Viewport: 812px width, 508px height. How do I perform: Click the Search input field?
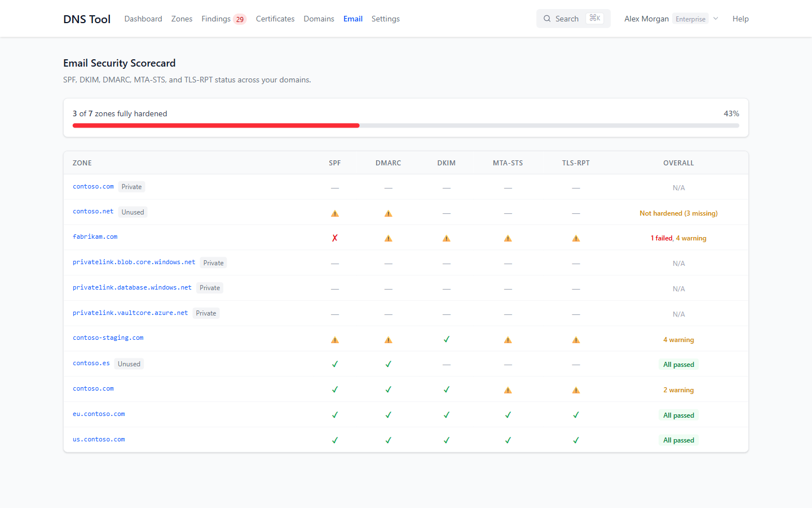pos(573,19)
